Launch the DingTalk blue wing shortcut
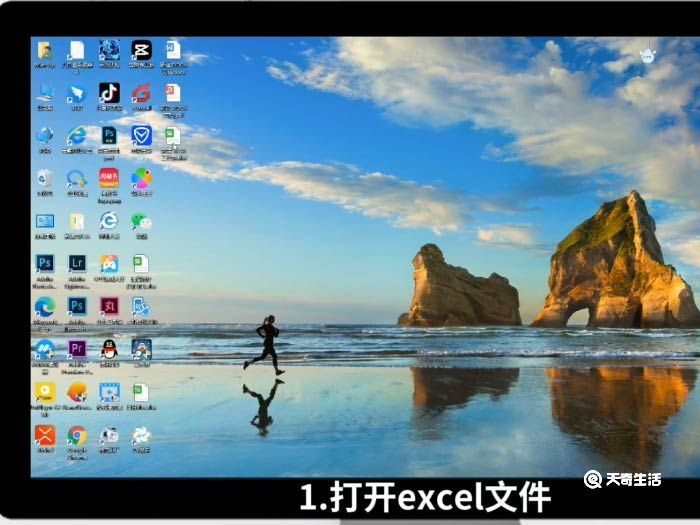The image size is (700, 525). [x=77, y=94]
